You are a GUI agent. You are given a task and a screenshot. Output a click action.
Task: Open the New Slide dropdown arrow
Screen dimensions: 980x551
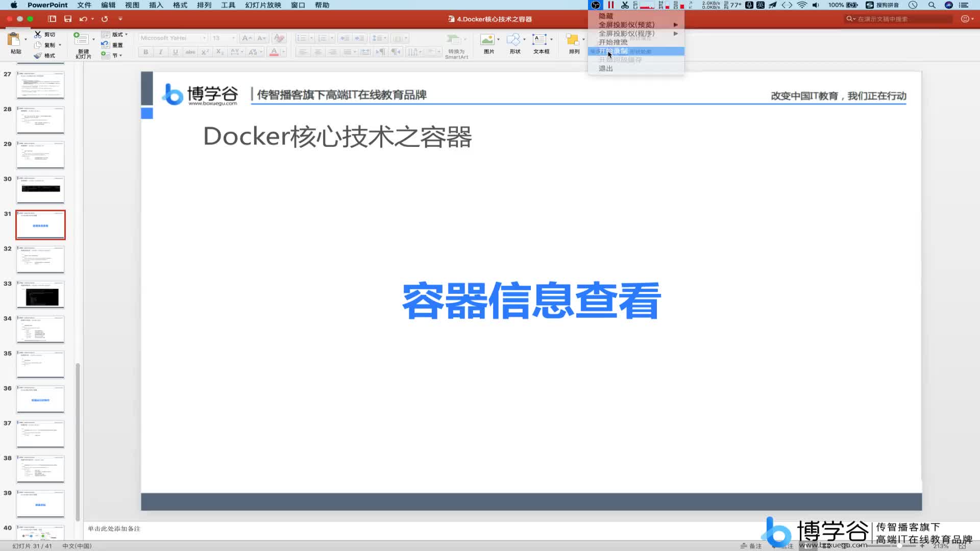93,39
